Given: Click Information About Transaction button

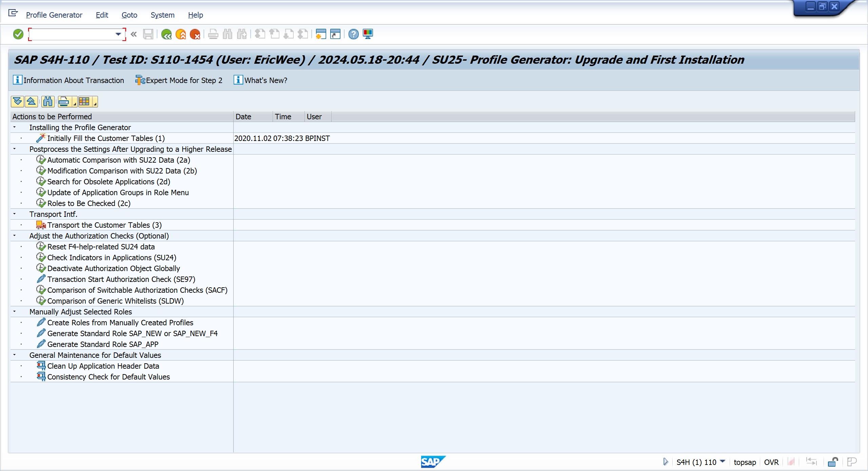Looking at the screenshot, I should click(68, 80).
